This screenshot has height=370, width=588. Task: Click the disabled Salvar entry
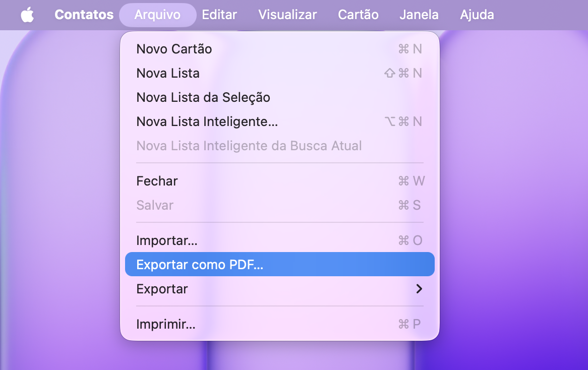tap(280, 205)
